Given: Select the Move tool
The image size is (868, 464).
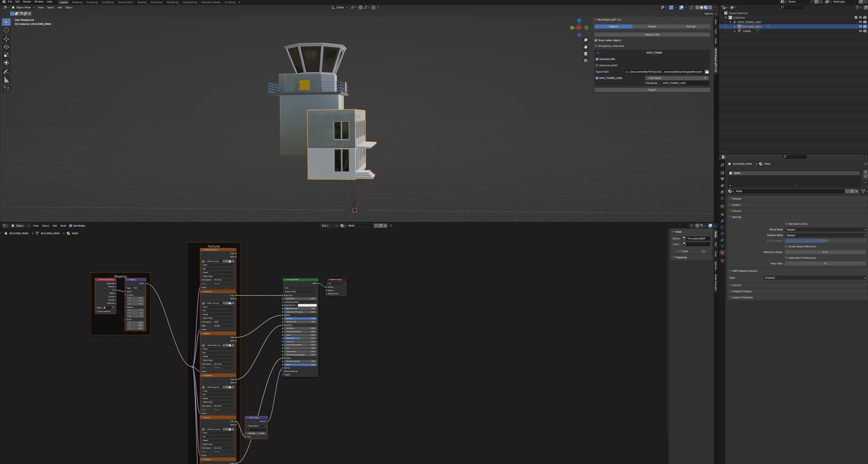Looking at the screenshot, I should 6,39.
